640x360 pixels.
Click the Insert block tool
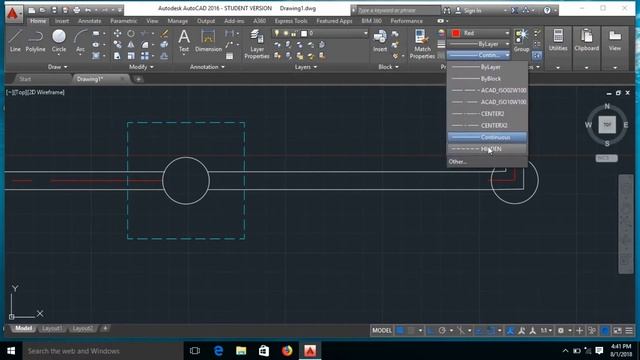click(380, 41)
